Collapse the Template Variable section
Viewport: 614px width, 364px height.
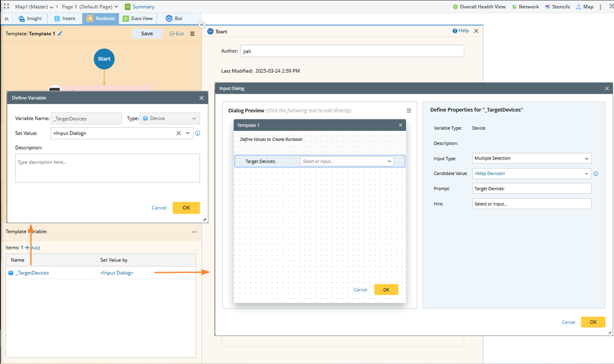click(194, 232)
